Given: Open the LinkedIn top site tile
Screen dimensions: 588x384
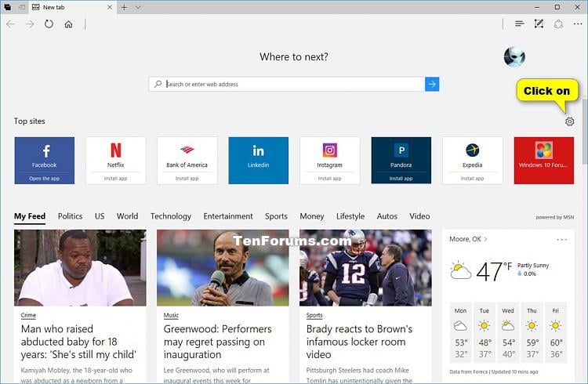Looking at the screenshot, I should tap(259, 161).
